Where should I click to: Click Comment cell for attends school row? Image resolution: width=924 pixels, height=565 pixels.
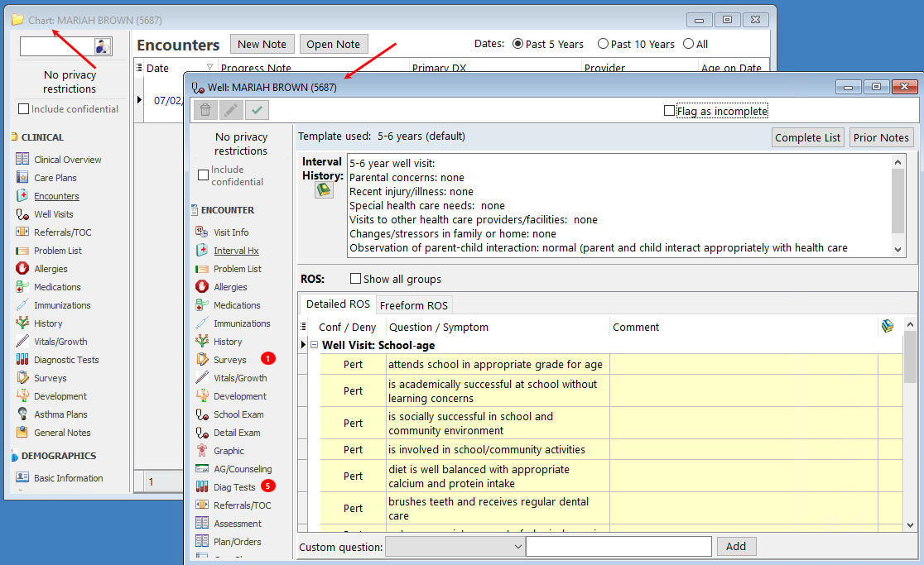click(x=743, y=364)
